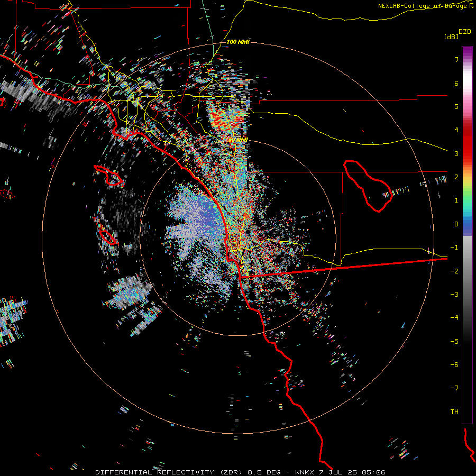The image size is (476, 476).
Task: Click the DZD label above color scale
Action: tap(465, 32)
